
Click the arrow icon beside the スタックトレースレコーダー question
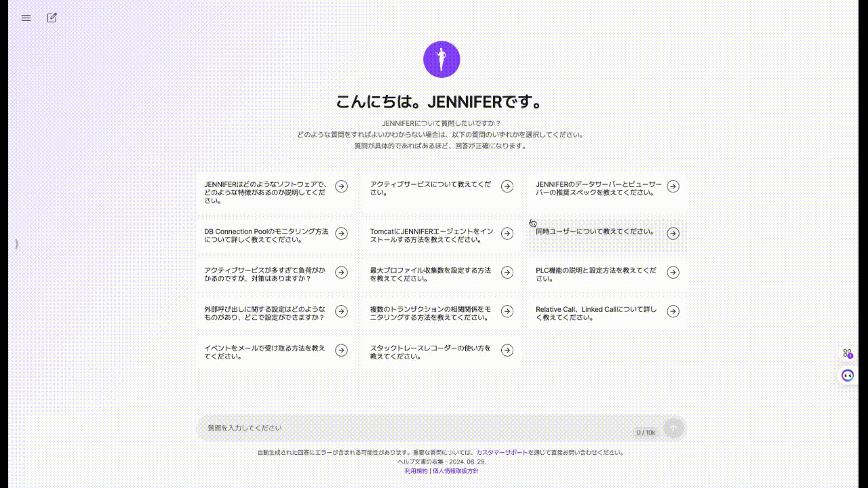[x=507, y=350]
